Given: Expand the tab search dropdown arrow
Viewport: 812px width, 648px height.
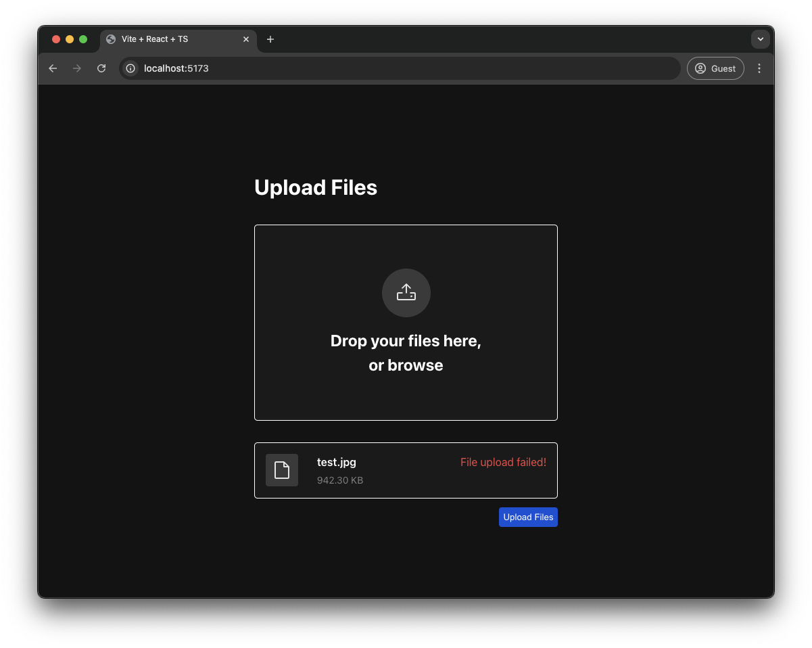Looking at the screenshot, I should coord(761,39).
